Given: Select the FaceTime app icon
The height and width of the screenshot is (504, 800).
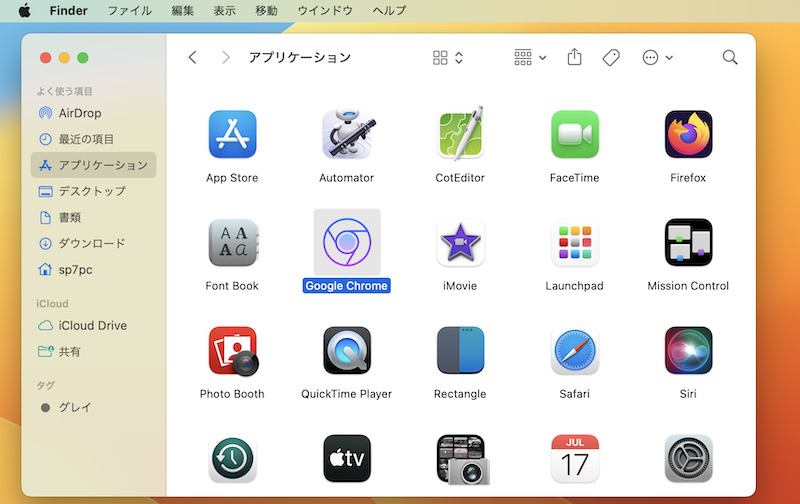Looking at the screenshot, I should 574,135.
